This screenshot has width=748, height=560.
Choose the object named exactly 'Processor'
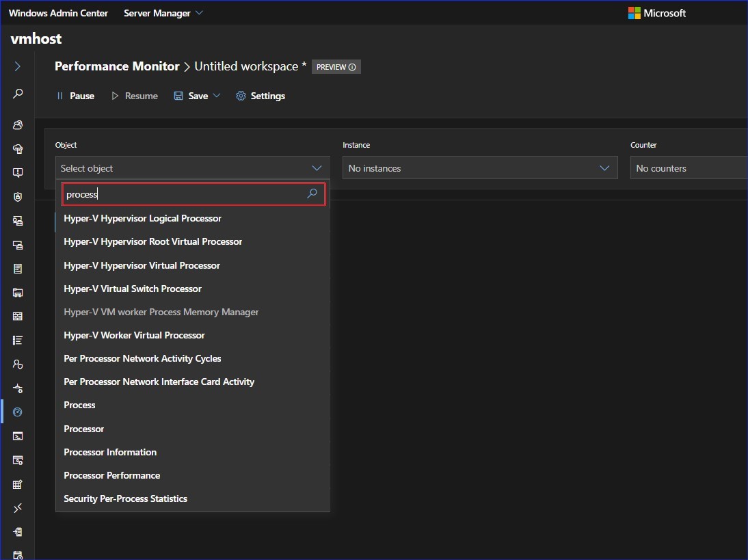tap(193, 429)
